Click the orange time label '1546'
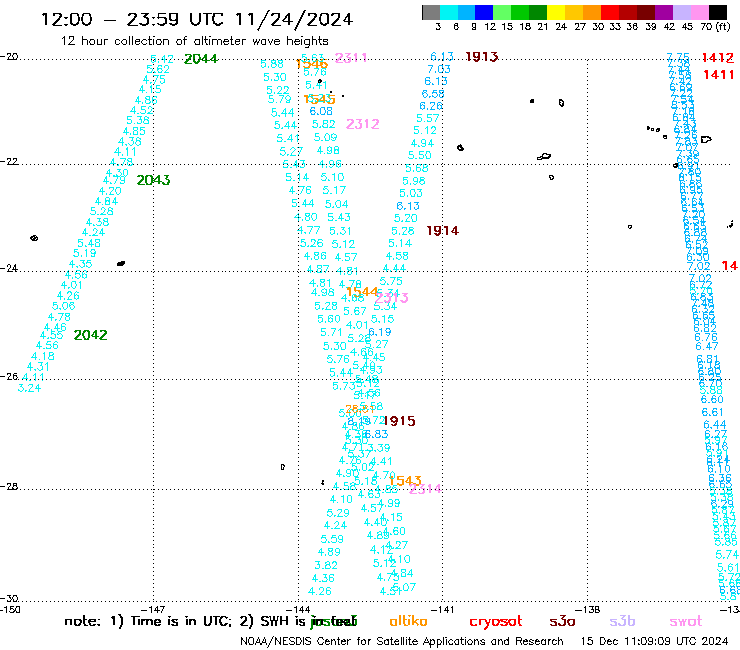Viewport: 740px width, 650px height. pyautogui.click(x=311, y=64)
